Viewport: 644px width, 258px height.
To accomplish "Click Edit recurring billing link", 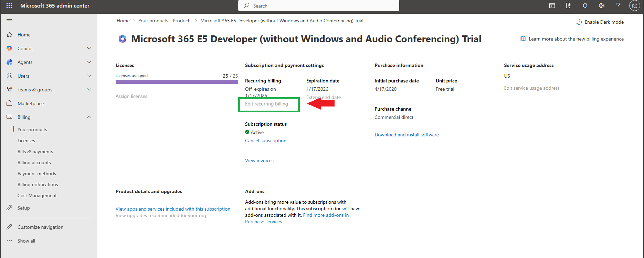I will click(x=266, y=104).
